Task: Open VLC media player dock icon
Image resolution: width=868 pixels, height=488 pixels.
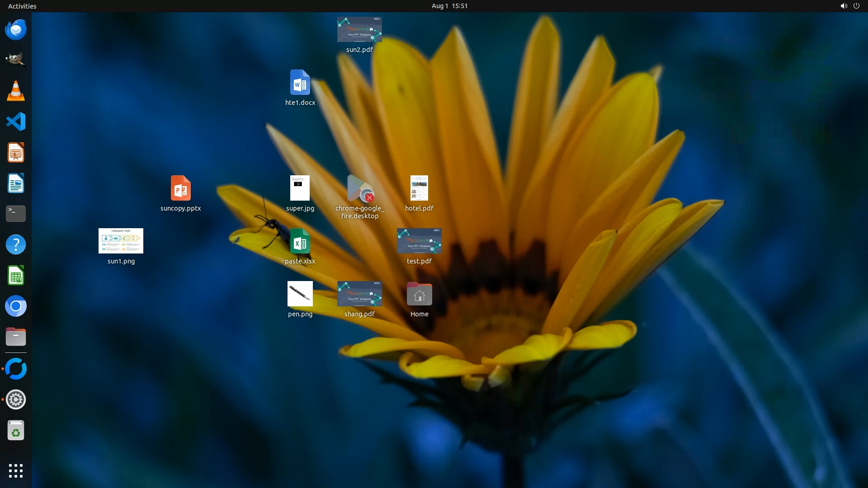Action: click(16, 91)
